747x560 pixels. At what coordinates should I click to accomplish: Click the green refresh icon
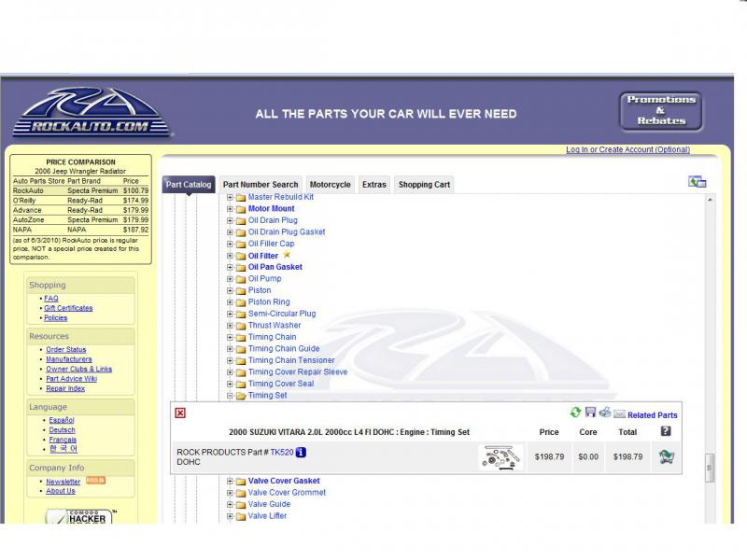(575, 413)
